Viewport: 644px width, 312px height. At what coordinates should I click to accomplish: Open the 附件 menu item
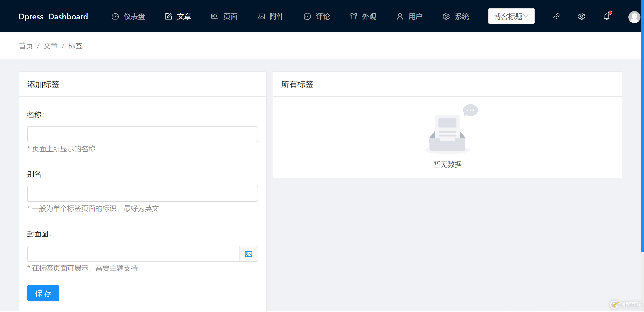[271, 16]
